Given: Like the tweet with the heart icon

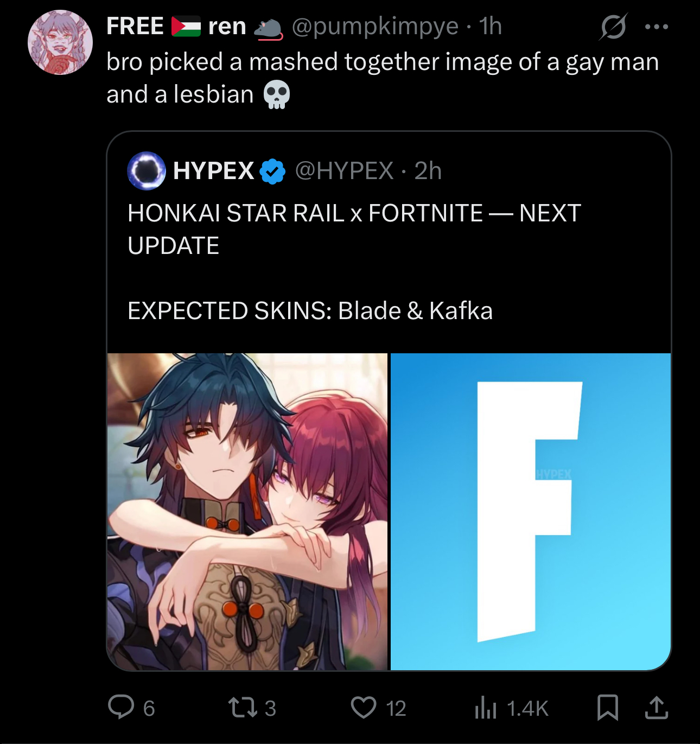Looking at the screenshot, I should point(364,708).
